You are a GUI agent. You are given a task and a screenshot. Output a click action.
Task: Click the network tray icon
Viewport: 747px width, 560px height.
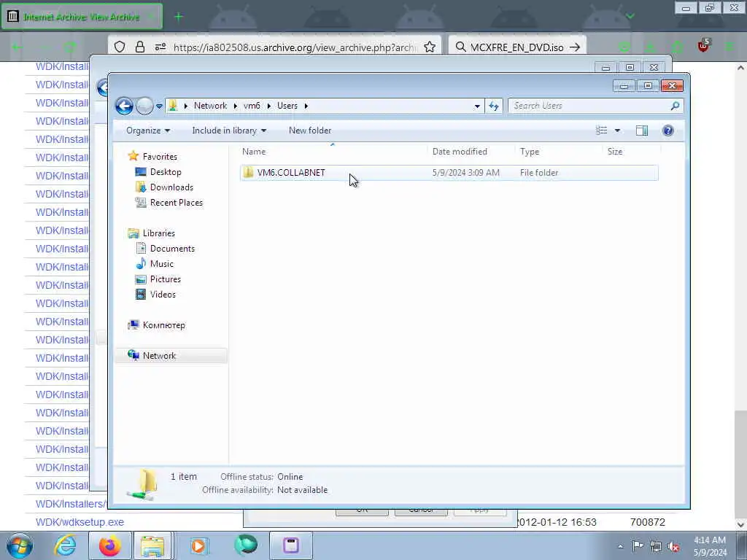tap(656, 547)
